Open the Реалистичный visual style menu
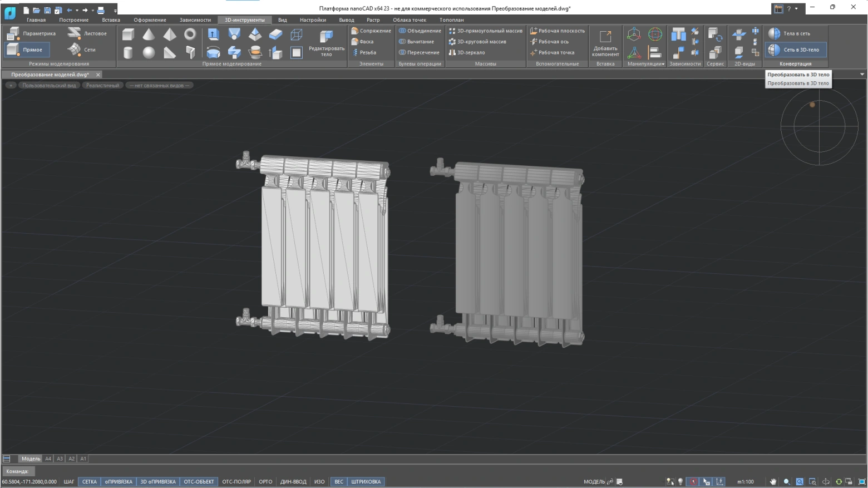868x488 pixels. coord(102,85)
